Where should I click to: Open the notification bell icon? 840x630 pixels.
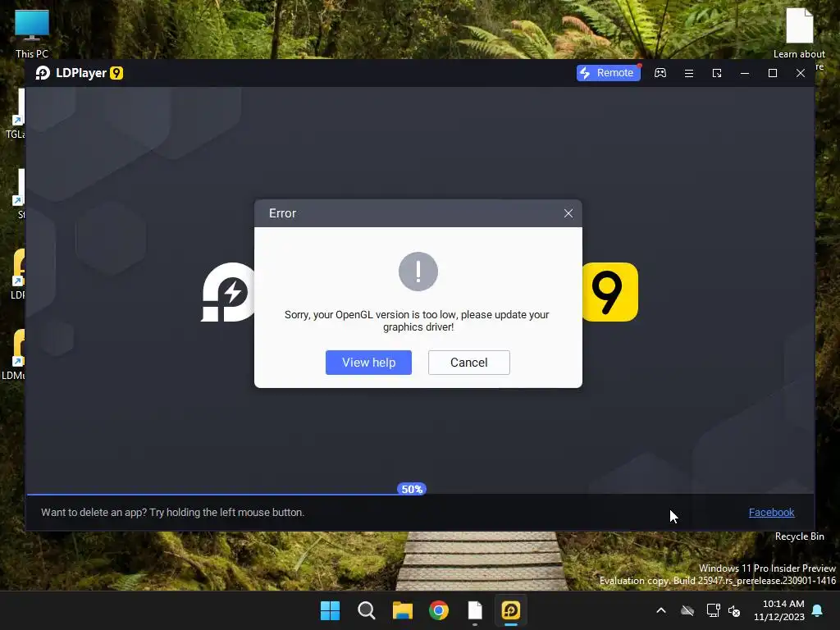(x=818, y=610)
